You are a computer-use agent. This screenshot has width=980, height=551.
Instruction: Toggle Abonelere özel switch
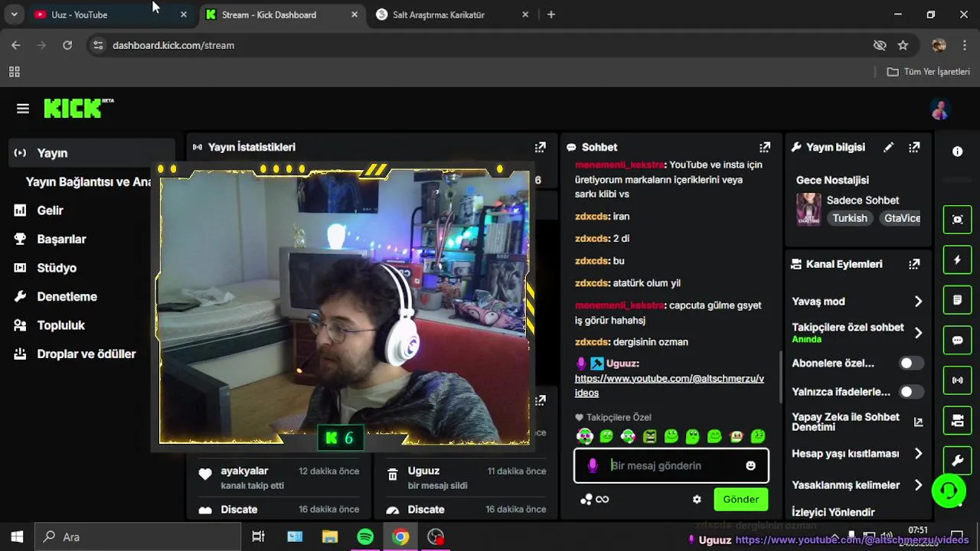(x=911, y=364)
